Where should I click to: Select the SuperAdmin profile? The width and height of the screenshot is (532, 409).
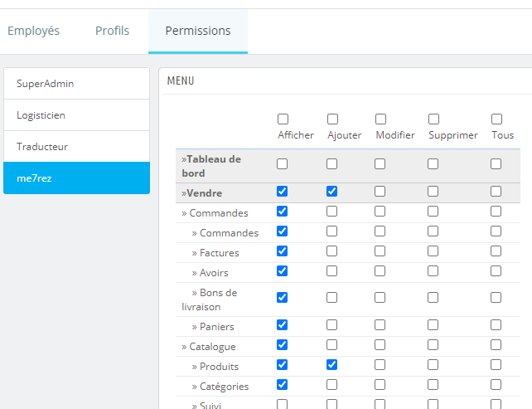click(x=76, y=84)
